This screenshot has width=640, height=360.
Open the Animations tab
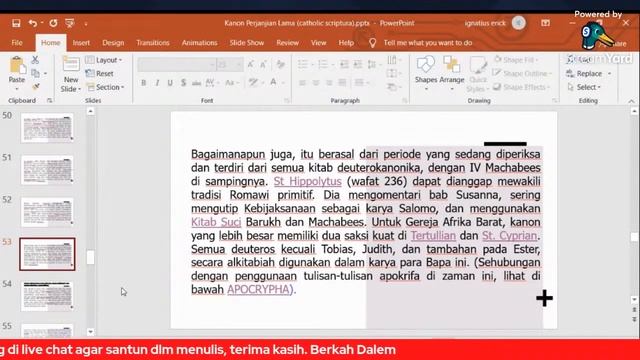(200, 43)
